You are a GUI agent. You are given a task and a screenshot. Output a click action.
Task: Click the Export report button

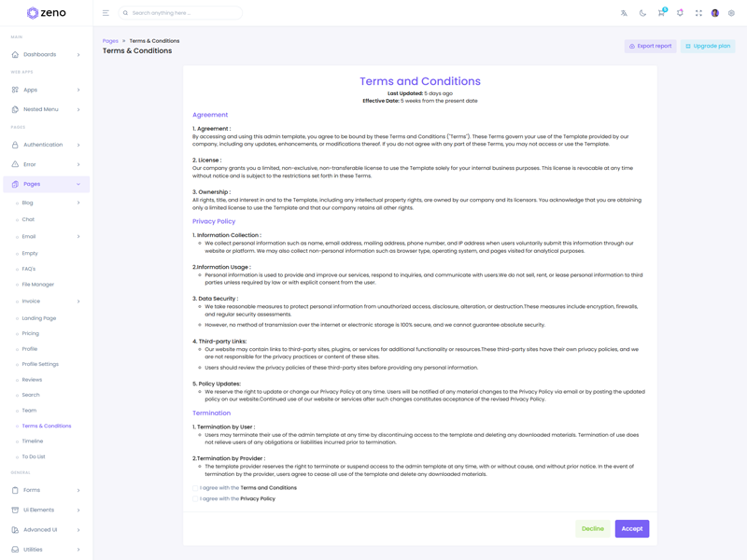[650, 46]
